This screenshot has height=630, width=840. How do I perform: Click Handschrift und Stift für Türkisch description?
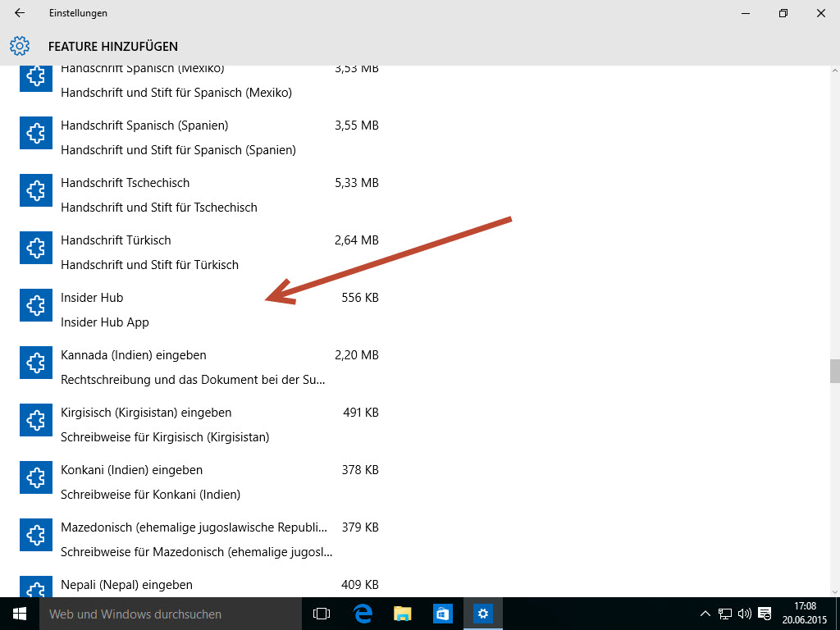(x=149, y=265)
